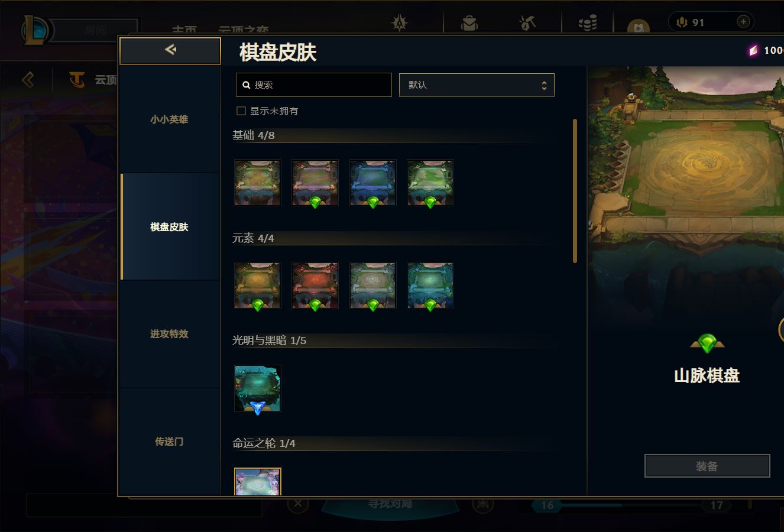Click the back arrow above the sidebar
784x532 pixels.
coord(170,50)
